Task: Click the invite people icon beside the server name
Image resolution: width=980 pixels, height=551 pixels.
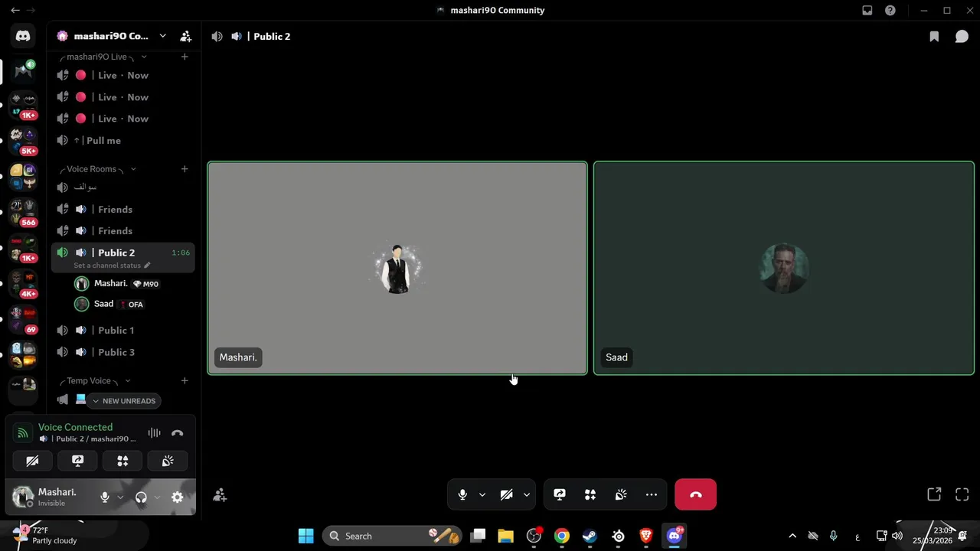Action: (185, 36)
